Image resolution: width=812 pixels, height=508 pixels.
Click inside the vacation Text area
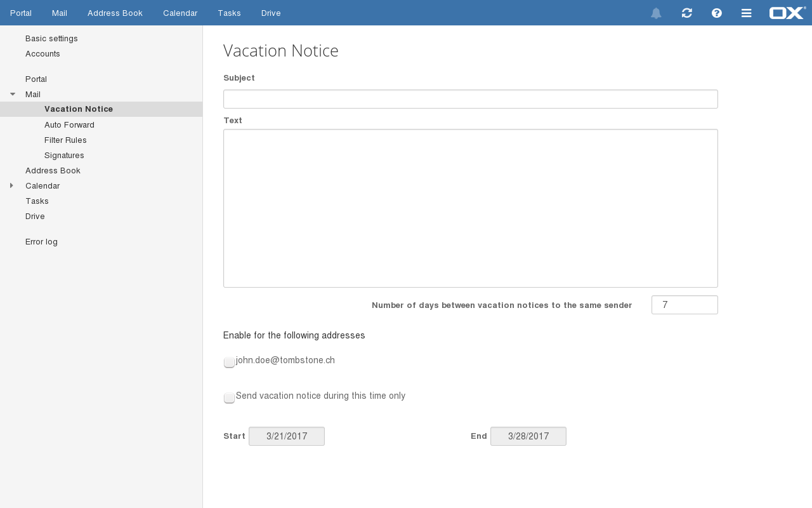tap(470, 208)
